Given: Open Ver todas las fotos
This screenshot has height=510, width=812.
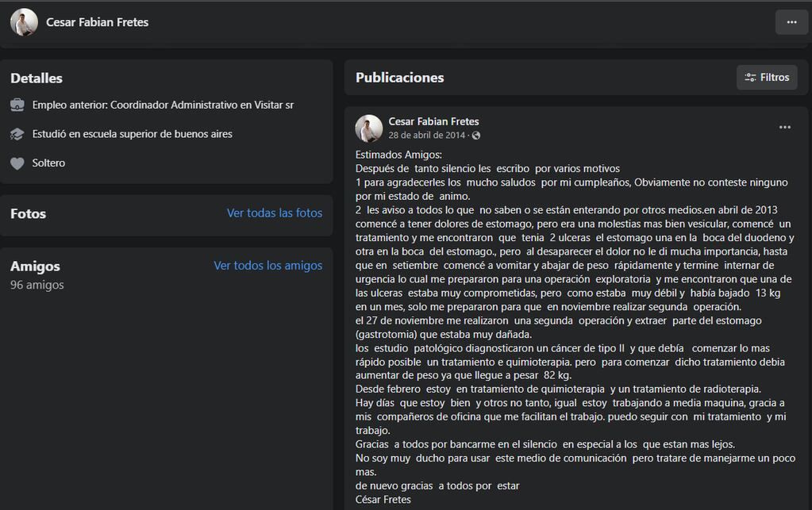Looking at the screenshot, I should [x=275, y=213].
